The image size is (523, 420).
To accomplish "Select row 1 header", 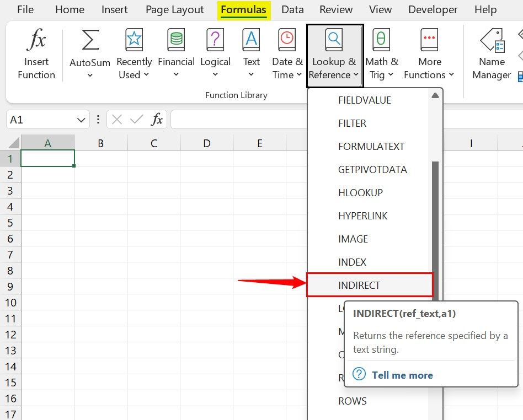I will tap(10, 159).
